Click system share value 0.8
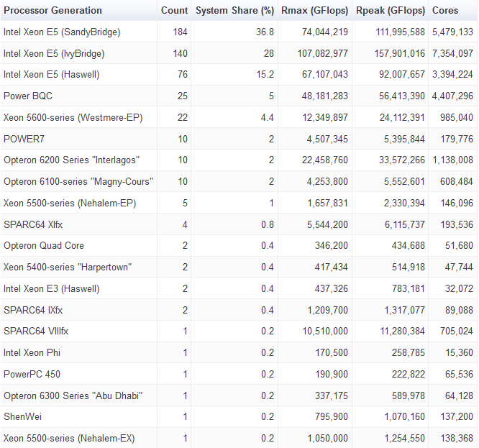 pos(268,225)
